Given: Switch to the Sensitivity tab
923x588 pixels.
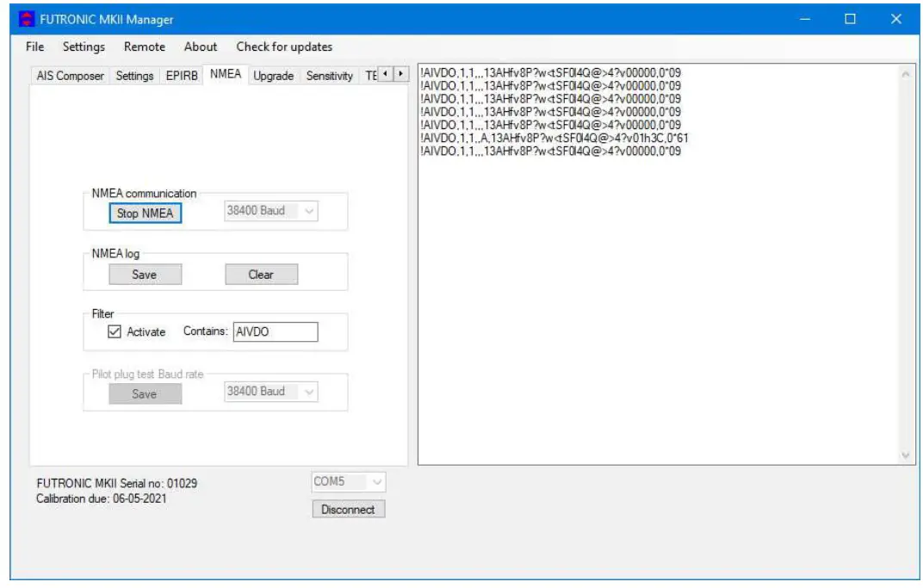Looking at the screenshot, I should 329,76.
